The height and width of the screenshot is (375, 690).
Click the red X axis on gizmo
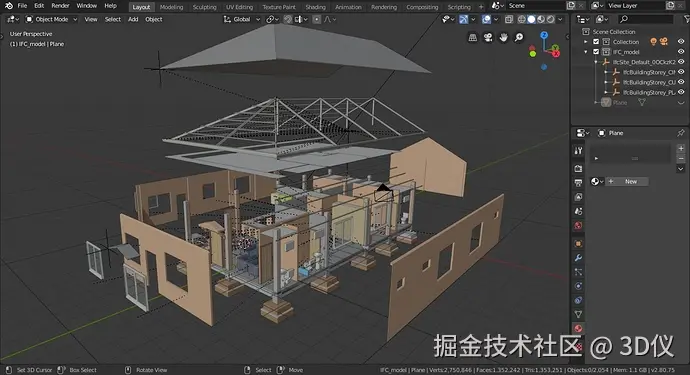click(556, 54)
